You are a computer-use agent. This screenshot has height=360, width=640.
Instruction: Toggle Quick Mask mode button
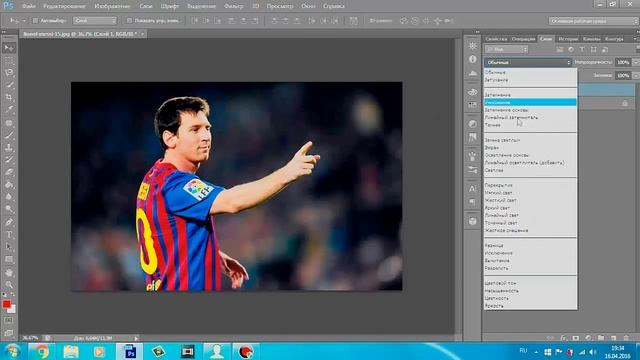[9, 321]
